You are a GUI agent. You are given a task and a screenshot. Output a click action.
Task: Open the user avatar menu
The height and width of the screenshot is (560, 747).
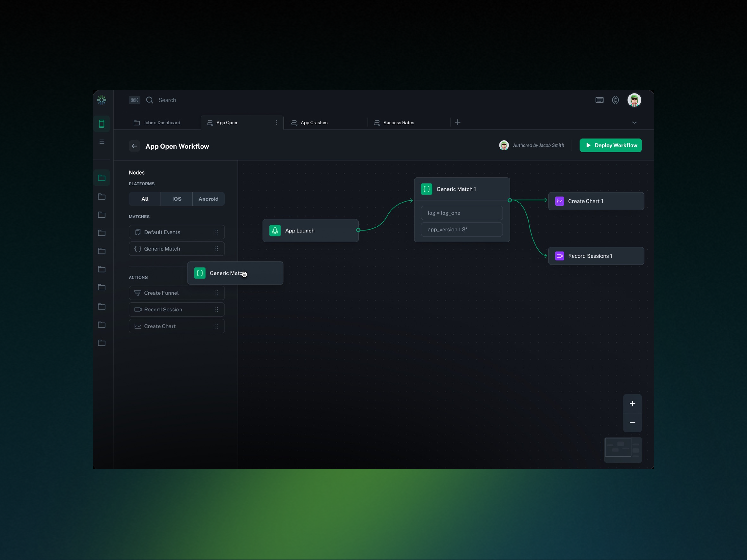tap(634, 100)
